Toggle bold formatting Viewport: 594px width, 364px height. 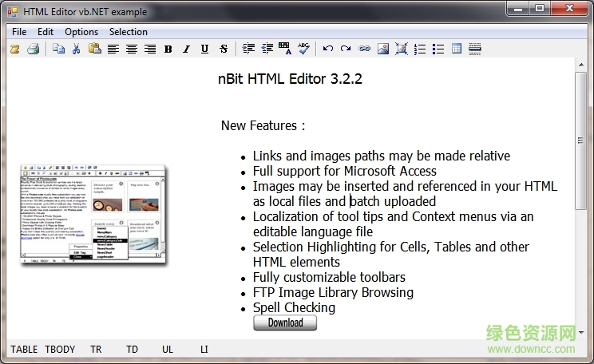(168, 49)
